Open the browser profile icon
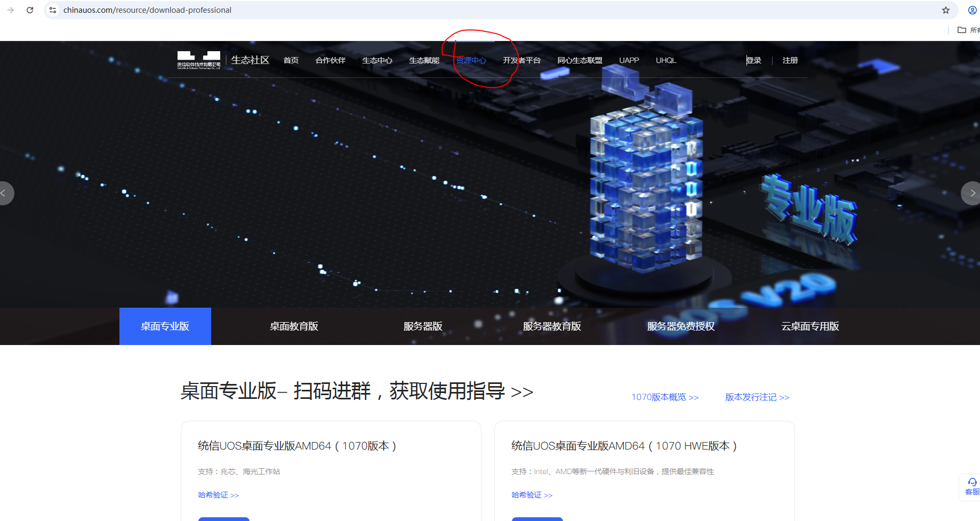Screen dimensions: 980x521 [x=973, y=10]
